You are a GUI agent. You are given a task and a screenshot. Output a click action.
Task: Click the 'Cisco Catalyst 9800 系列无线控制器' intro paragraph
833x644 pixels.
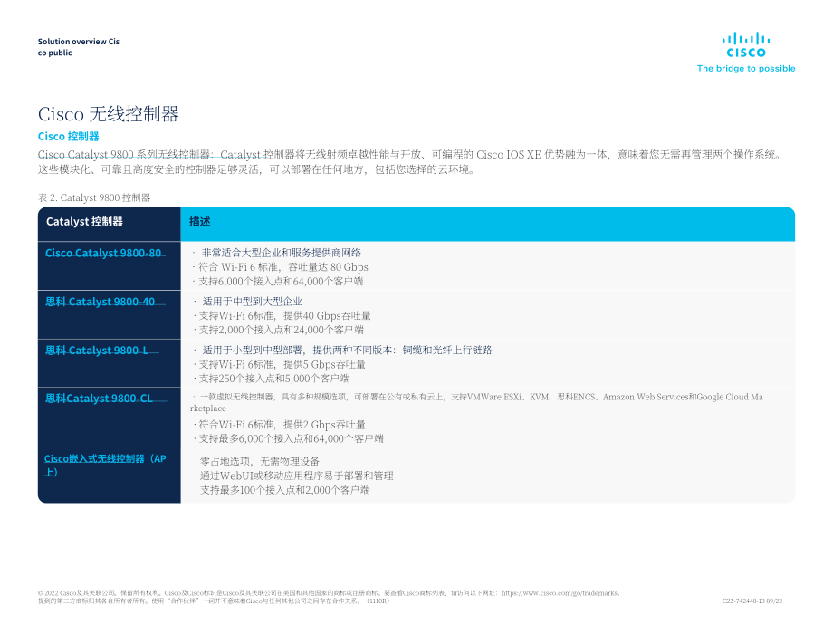(x=410, y=162)
